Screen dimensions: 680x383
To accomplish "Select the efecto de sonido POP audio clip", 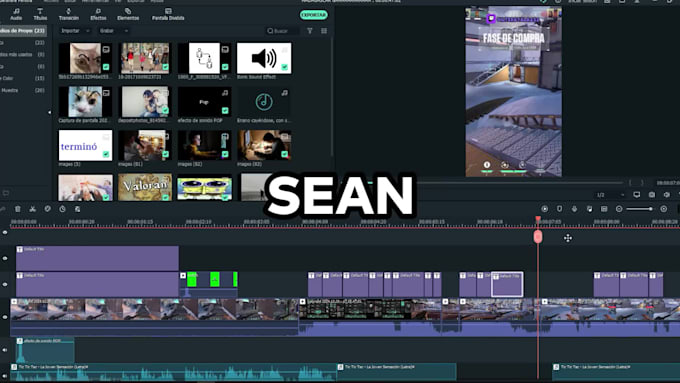I will click(45, 350).
